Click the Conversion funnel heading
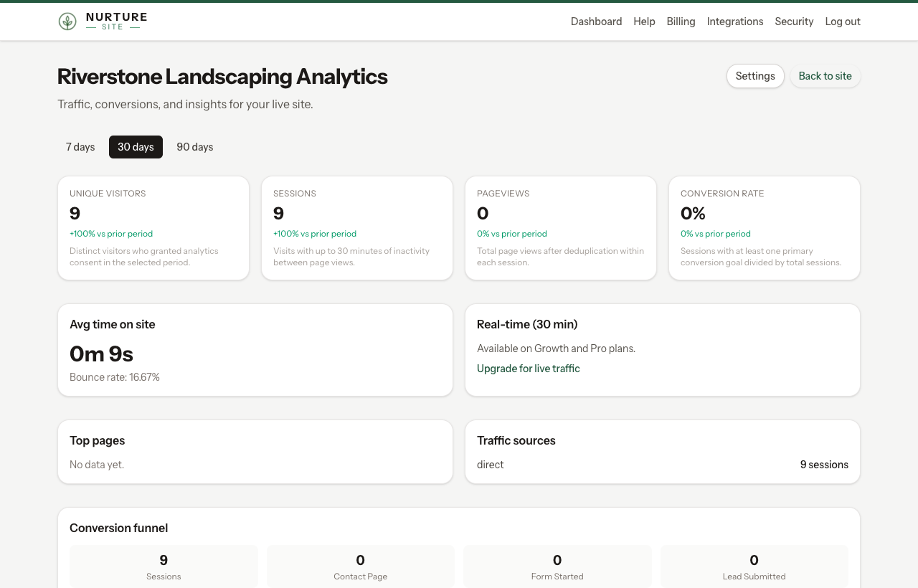918x588 pixels. 119,528
